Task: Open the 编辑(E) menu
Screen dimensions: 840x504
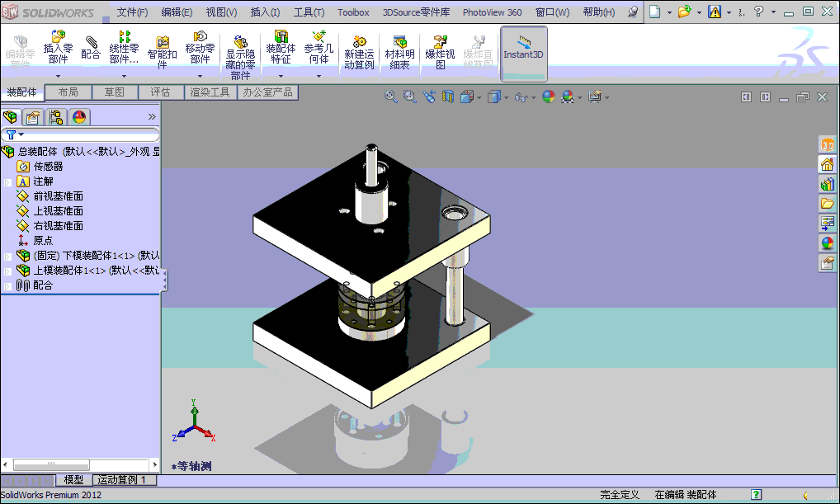Action: 177,12
